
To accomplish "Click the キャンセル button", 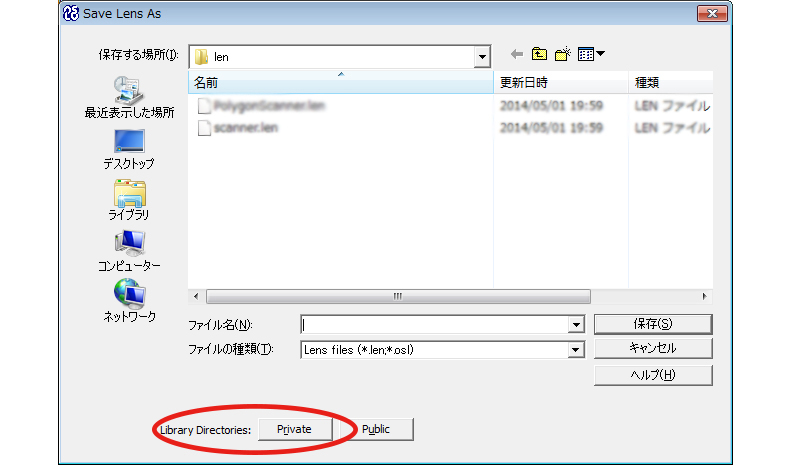I will 653,348.
